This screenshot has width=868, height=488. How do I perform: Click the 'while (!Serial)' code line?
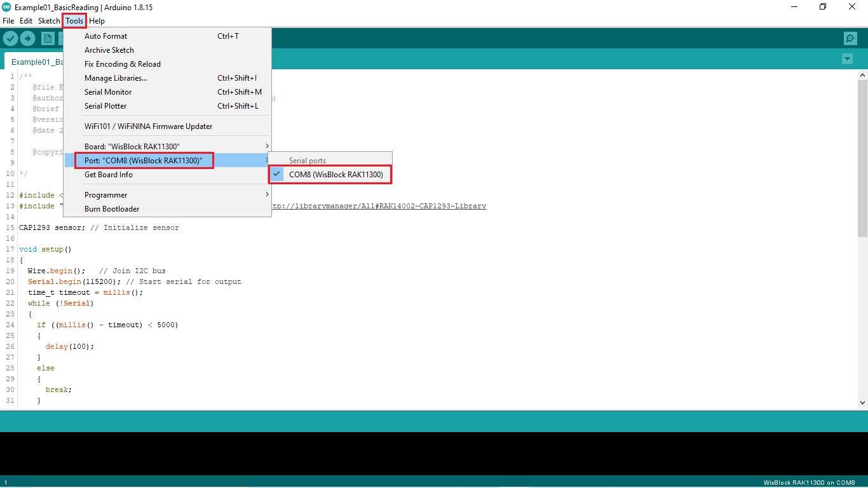(61, 303)
